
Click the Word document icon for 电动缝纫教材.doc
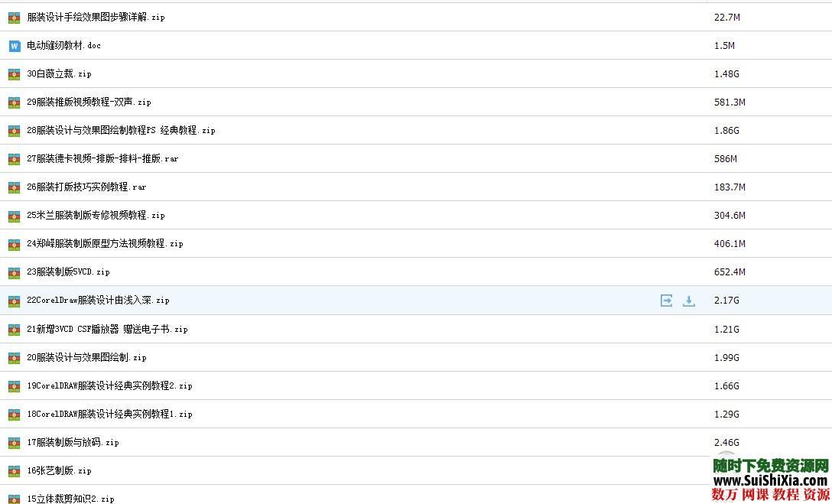click(x=14, y=46)
